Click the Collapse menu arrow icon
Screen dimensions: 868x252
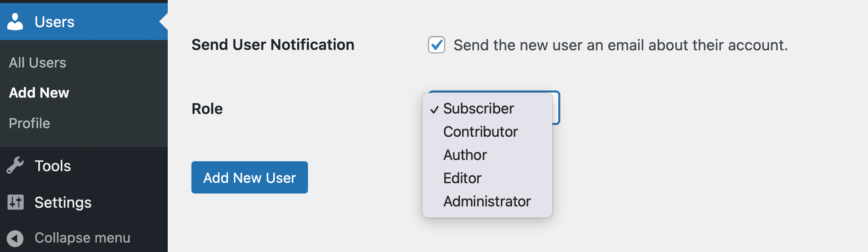(x=16, y=237)
